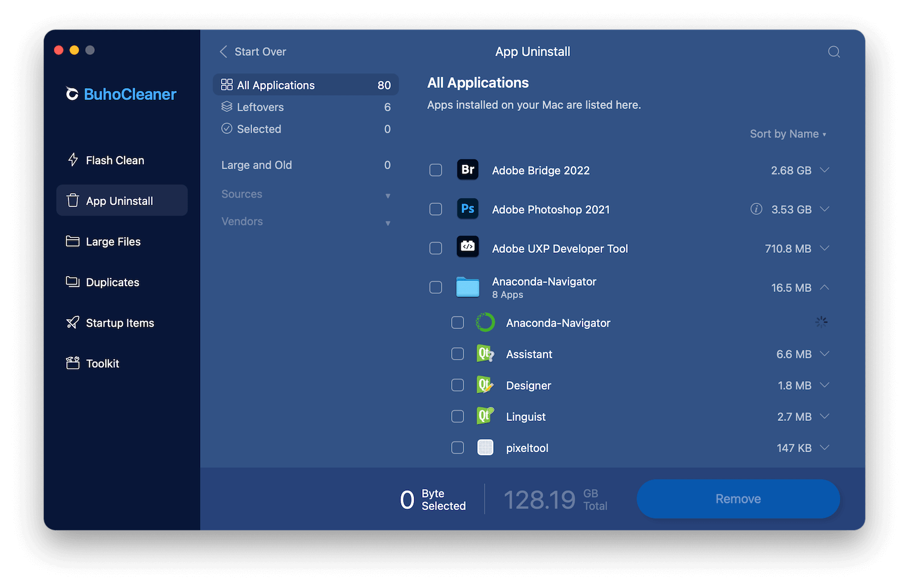Viewport: 909px width, 588px height.
Task: Click the Remove button
Action: (x=738, y=499)
